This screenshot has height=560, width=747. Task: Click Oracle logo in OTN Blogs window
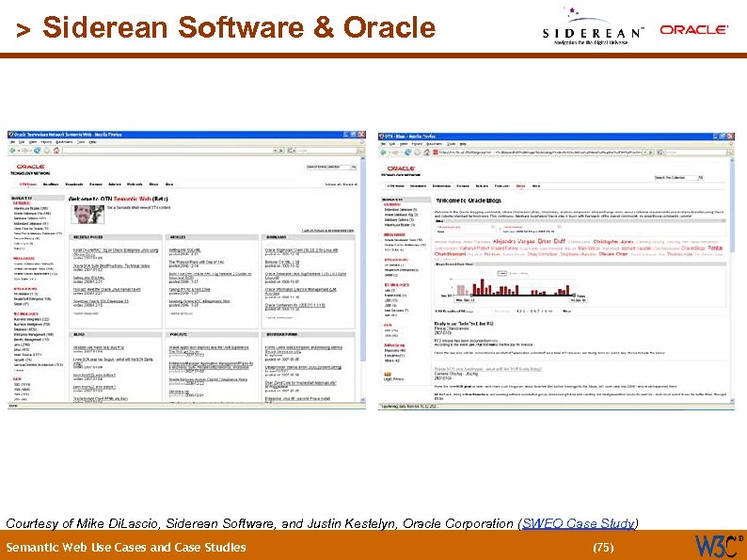[x=401, y=170]
